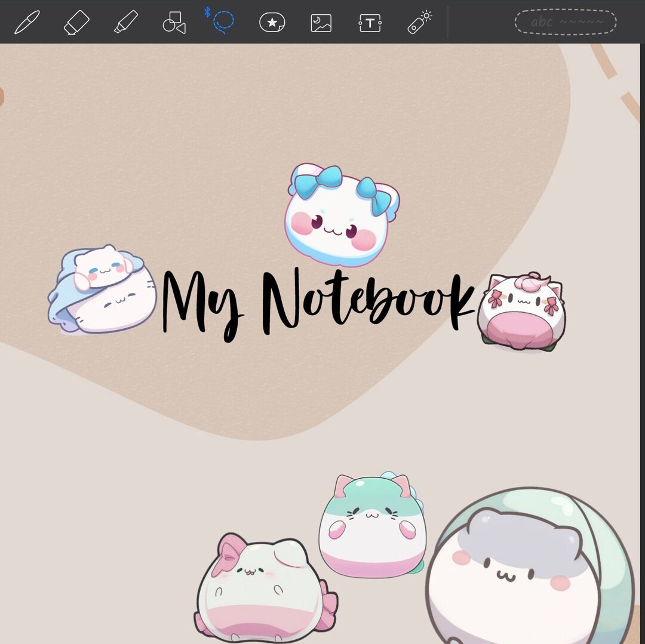Viewport: 645px width, 644px height.
Task: Open the Stickers tool
Action: pyautogui.click(x=272, y=21)
